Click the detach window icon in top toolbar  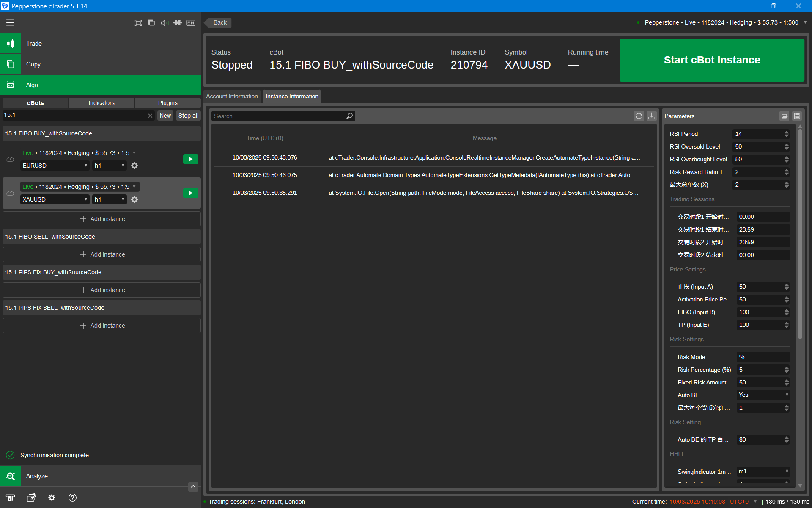(151, 23)
